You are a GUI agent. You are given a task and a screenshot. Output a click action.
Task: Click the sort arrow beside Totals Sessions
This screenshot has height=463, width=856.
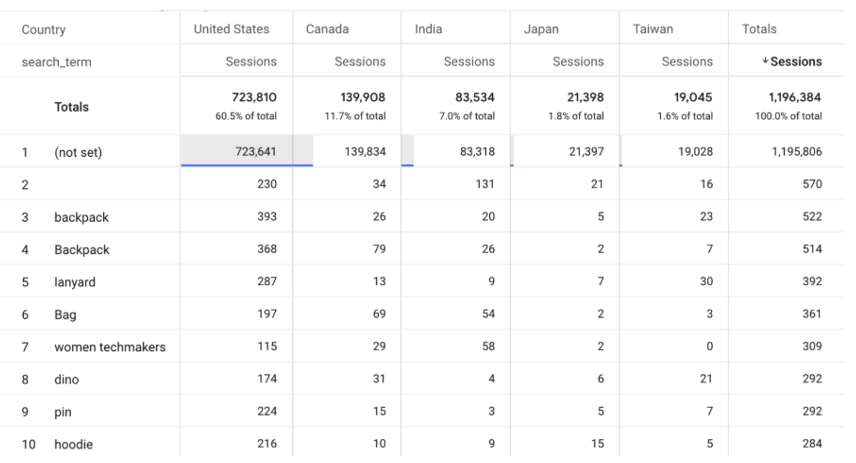click(765, 61)
